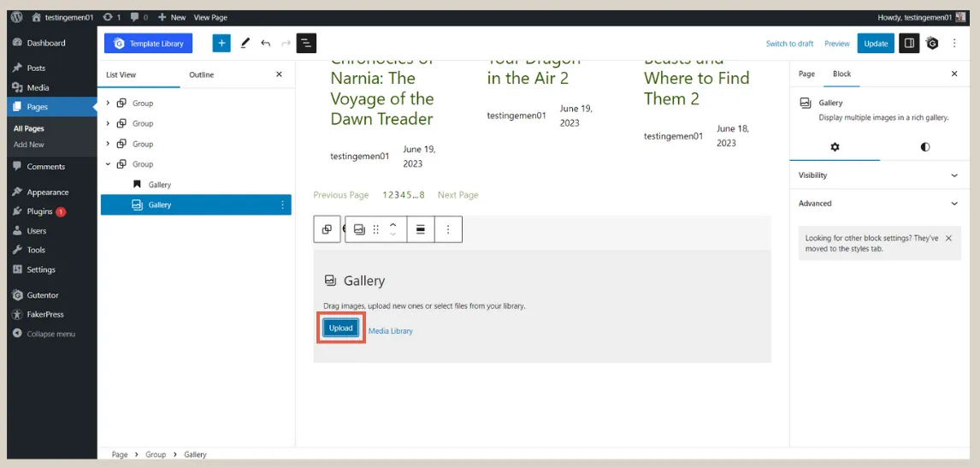
Task: Expand the second Group in list view
Action: point(108,123)
